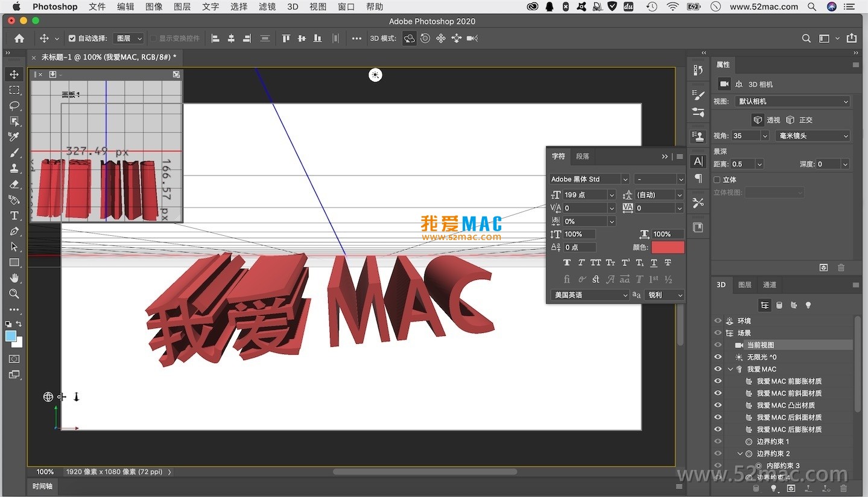Select the Horizontal Type tool
The width and height of the screenshot is (868, 497).
(x=14, y=215)
